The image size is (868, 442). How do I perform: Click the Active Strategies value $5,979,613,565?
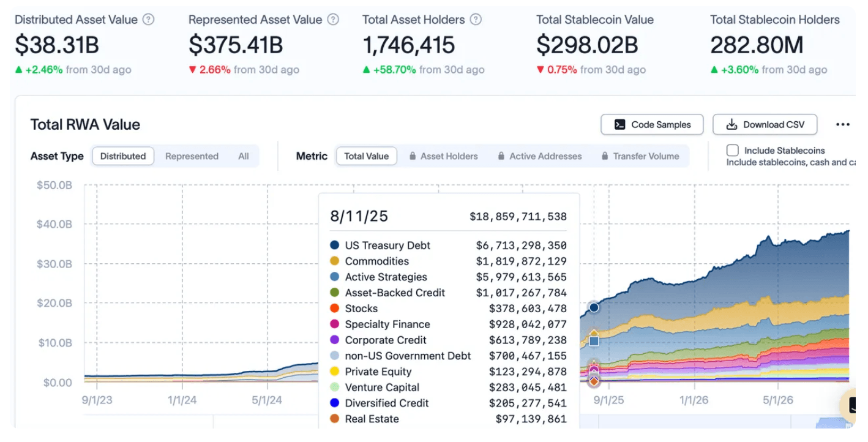pyautogui.click(x=522, y=277)
